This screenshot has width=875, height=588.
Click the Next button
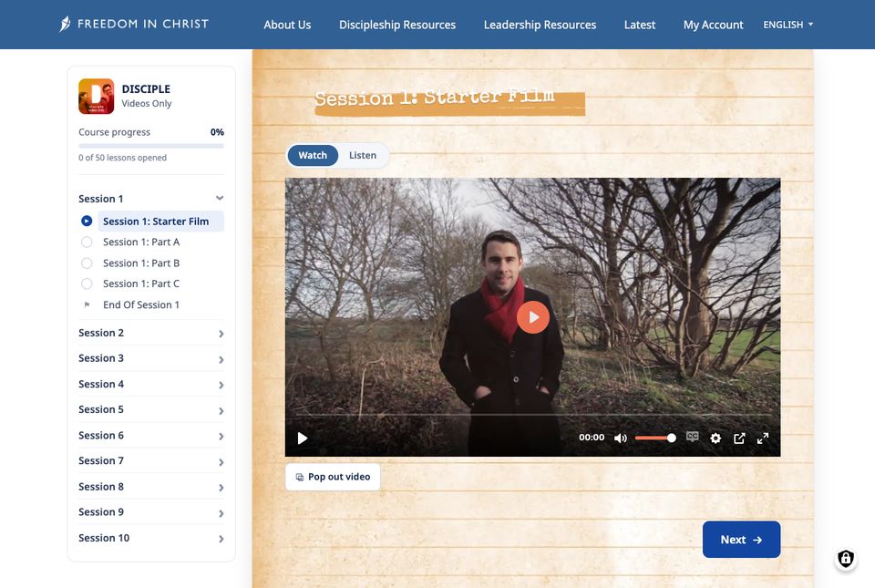[x=741, y=540]
